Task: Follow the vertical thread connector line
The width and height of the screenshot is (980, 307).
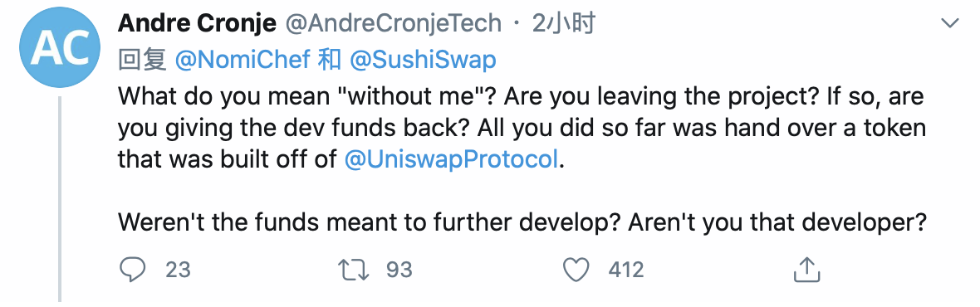Action: pyautogui.click(x=60, y=198)
